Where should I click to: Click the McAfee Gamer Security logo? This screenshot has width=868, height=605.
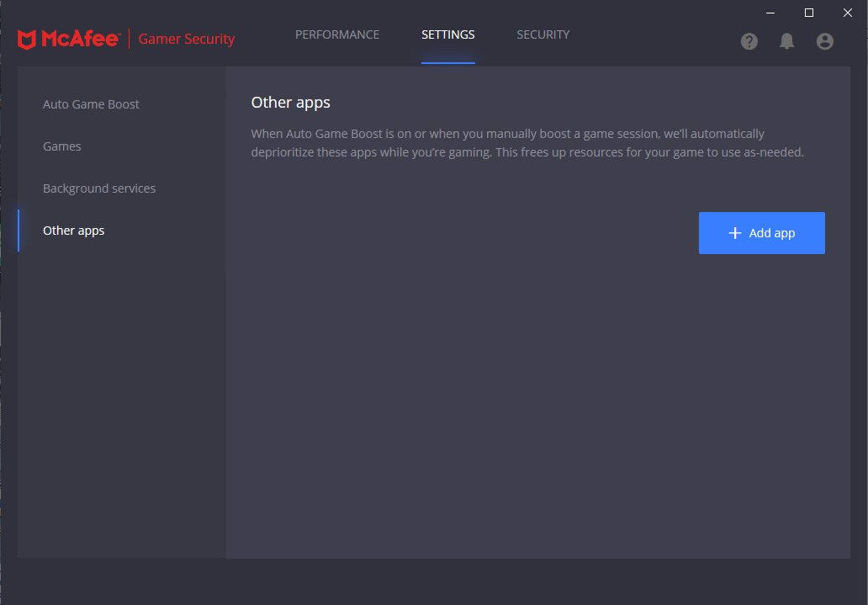click(x=126, y=39)
